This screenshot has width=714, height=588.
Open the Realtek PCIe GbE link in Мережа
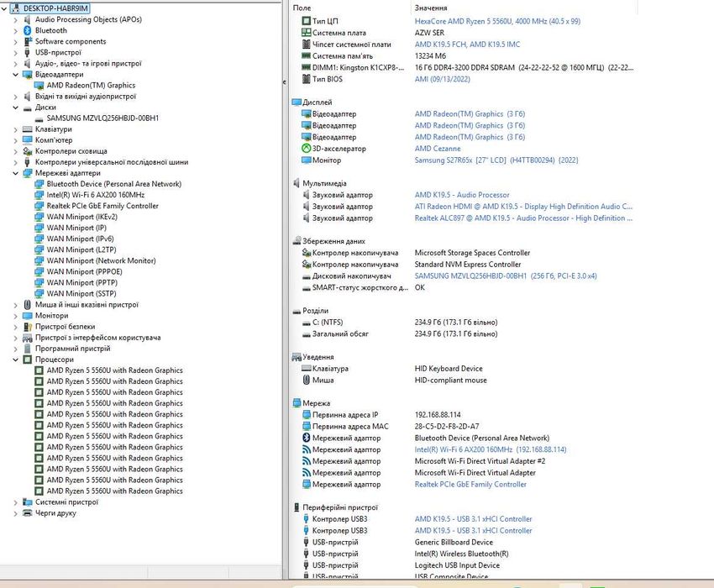470,484
